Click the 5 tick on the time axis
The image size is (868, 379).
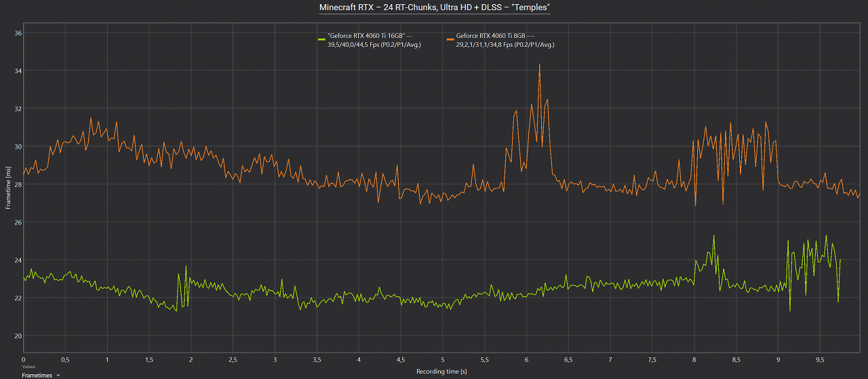tap(443, 359)
